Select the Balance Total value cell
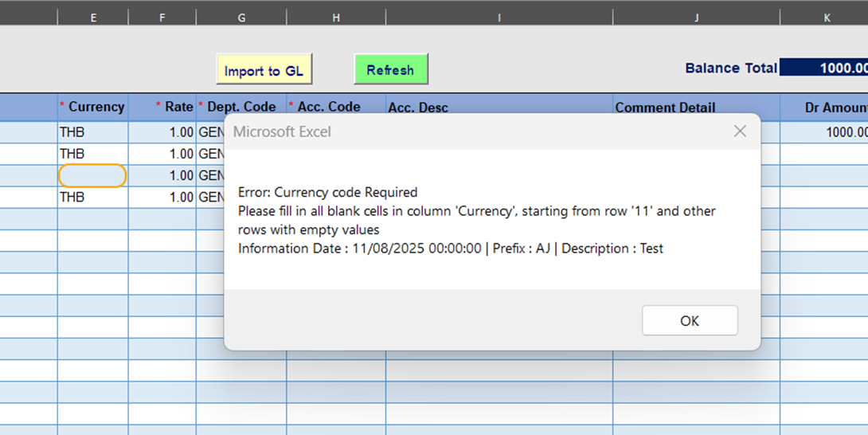Screen dimensions: 868x435 pyautogui.click(x=824, y=69)
